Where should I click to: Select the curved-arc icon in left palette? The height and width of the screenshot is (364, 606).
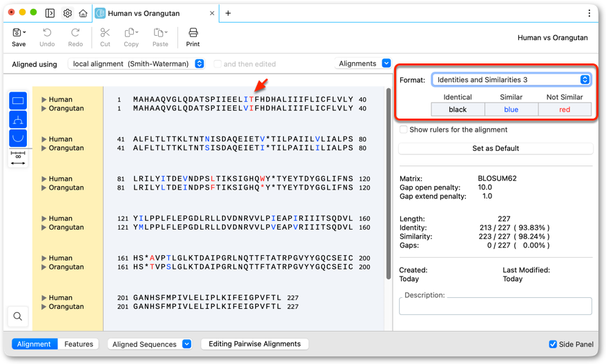tap(18, 138)
